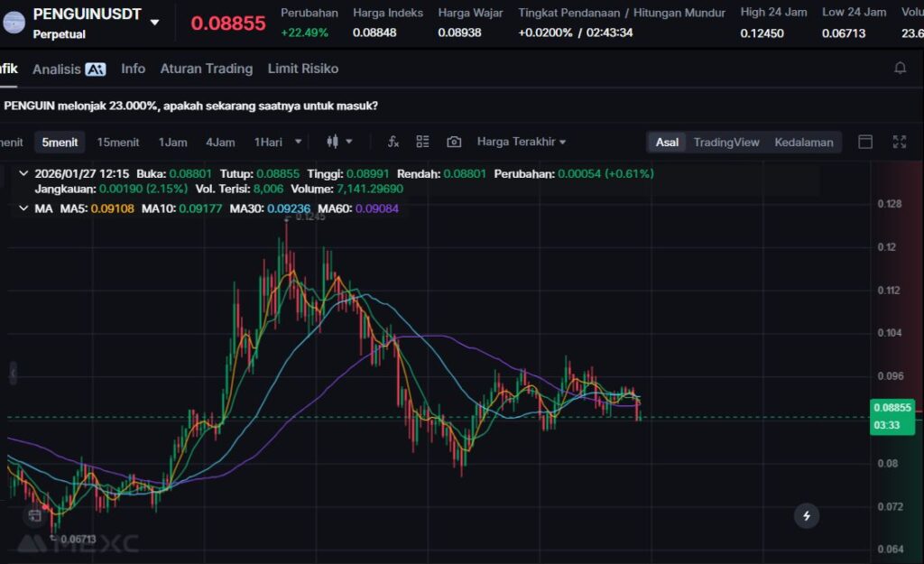Click the notification bell icon

(900, 69)
